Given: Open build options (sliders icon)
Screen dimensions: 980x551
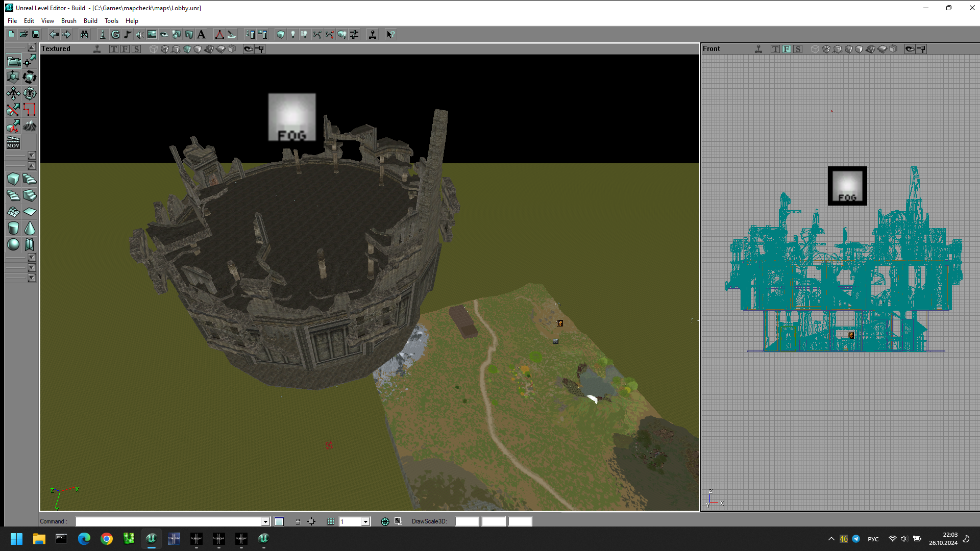Looking at the screenshot, I should click(x=354, y=34).
